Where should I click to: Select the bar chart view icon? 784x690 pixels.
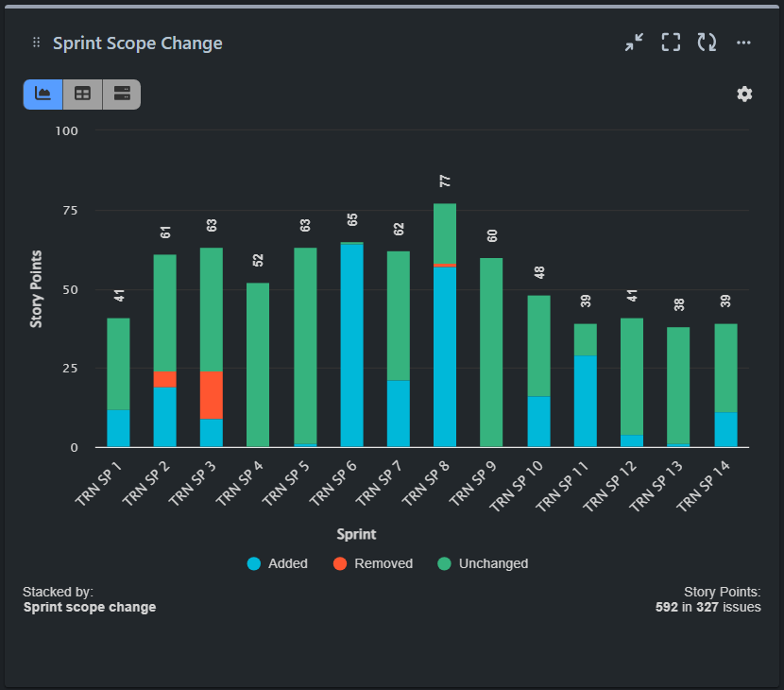coord(42,94)
